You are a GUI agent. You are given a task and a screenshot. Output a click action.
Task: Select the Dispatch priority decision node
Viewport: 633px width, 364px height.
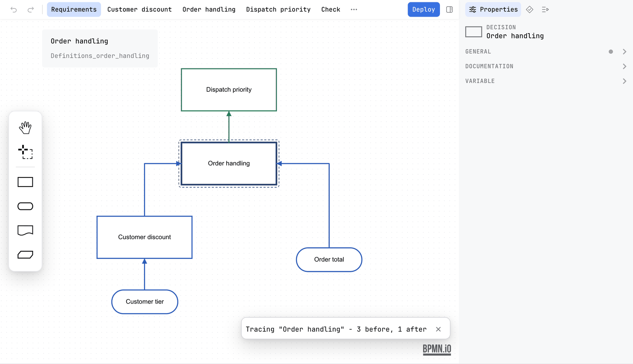point(229,90)
